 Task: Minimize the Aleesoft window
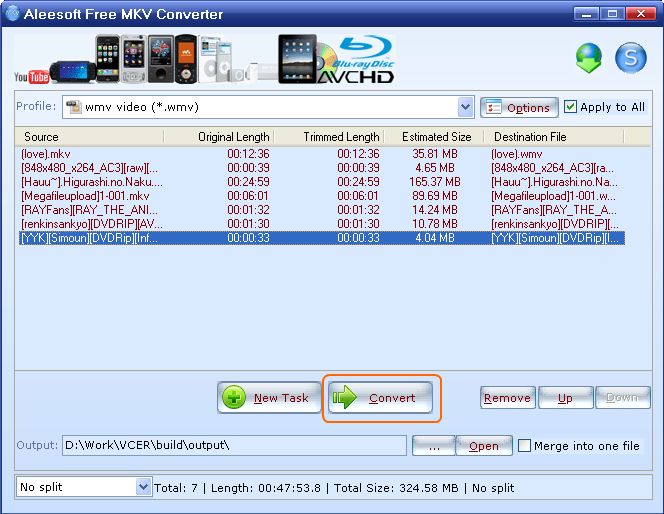tap(586, 14)
